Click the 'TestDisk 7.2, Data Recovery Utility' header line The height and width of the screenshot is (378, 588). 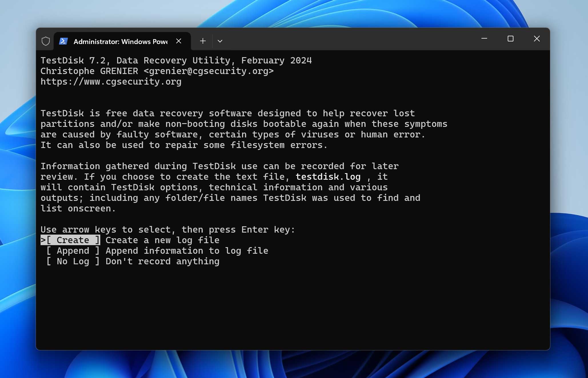tap(176, 61)
